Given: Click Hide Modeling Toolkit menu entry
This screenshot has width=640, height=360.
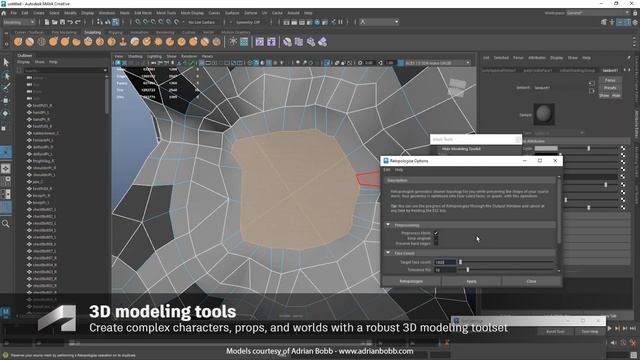Looking at the screenshot, I should click(461, 149).
